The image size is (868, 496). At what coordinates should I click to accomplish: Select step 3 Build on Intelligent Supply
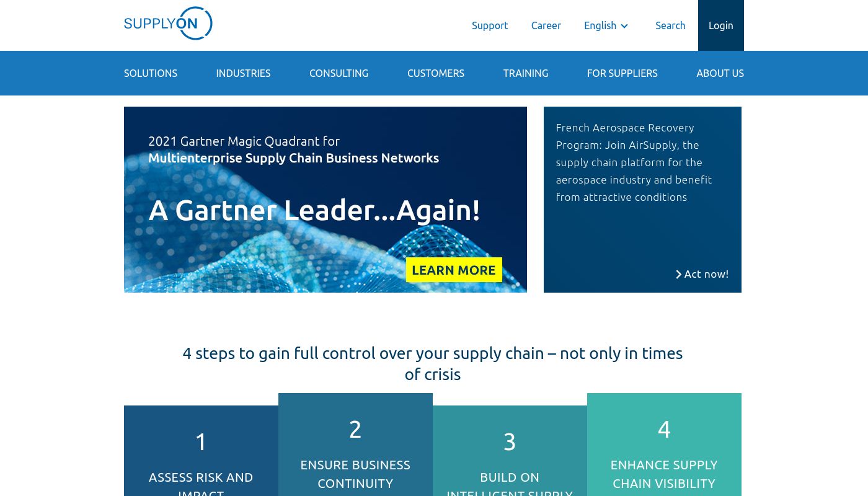(x=510, y=451)
